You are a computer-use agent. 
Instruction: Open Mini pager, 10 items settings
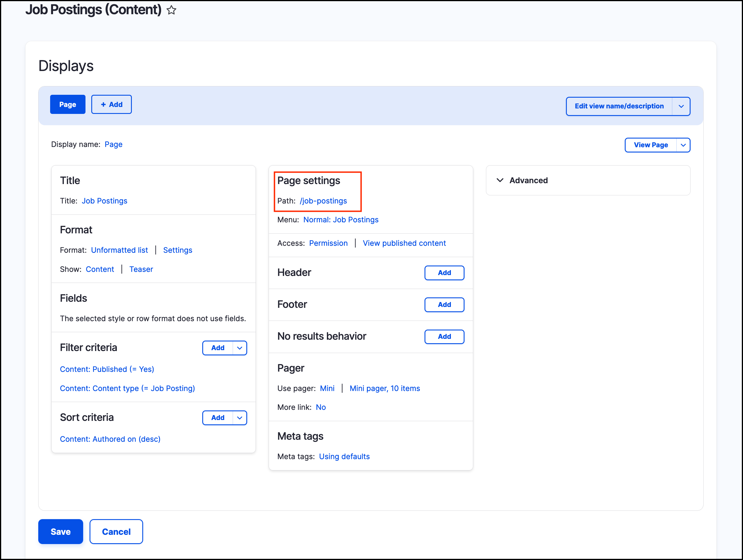385,388
